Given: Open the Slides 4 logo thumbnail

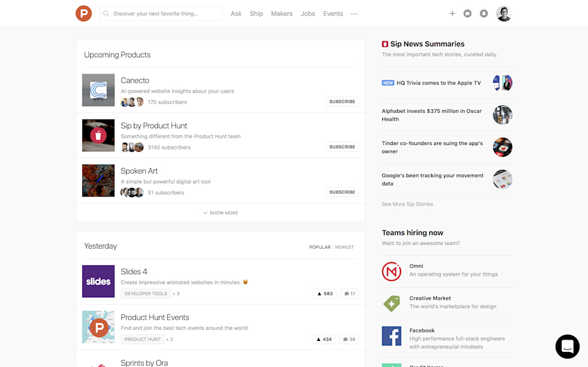Looking at the screenshot, I should (98, 281).
